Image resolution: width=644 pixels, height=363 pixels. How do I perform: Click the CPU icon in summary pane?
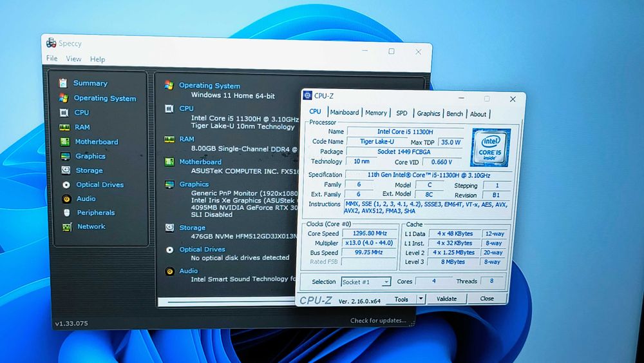[x=169, y=108]
